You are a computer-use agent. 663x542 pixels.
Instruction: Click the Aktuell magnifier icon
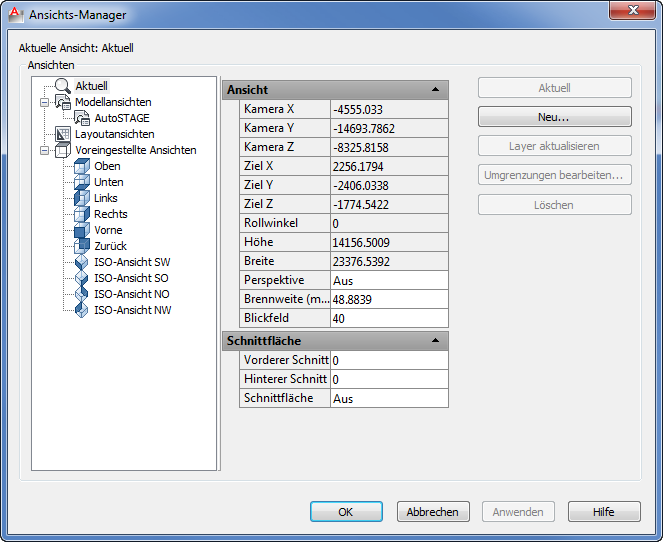[62, 86]
